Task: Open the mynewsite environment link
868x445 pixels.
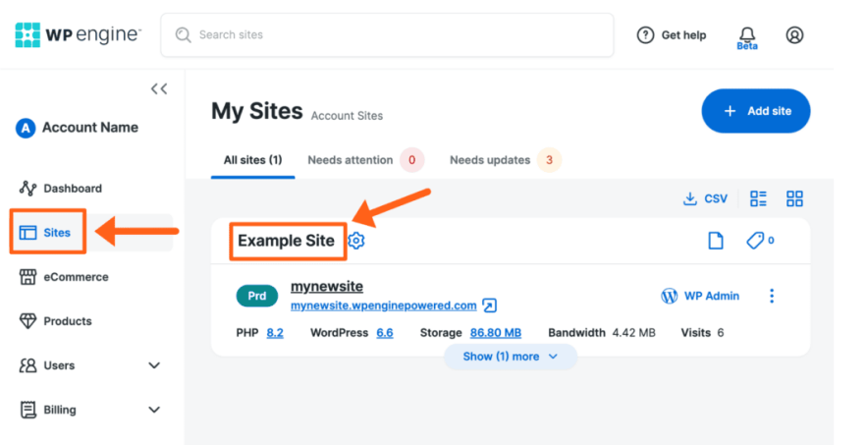Action: click(327, 286)
